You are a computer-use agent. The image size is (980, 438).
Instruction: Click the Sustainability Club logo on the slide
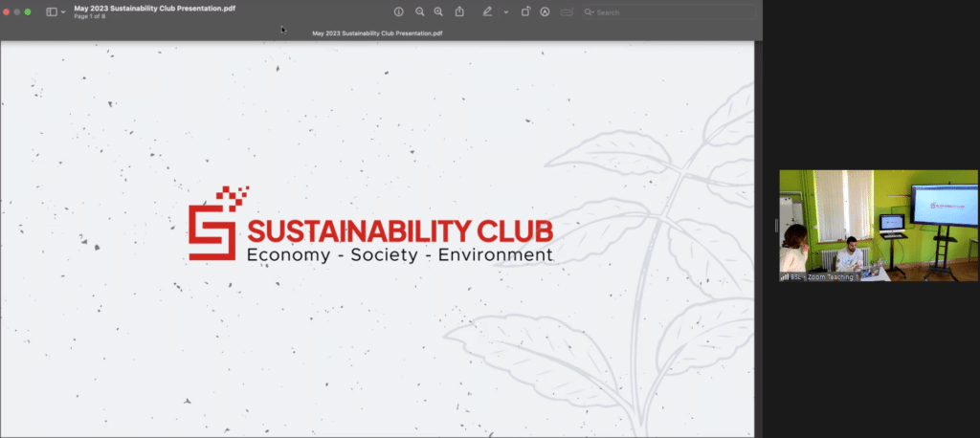pos(370,229)
